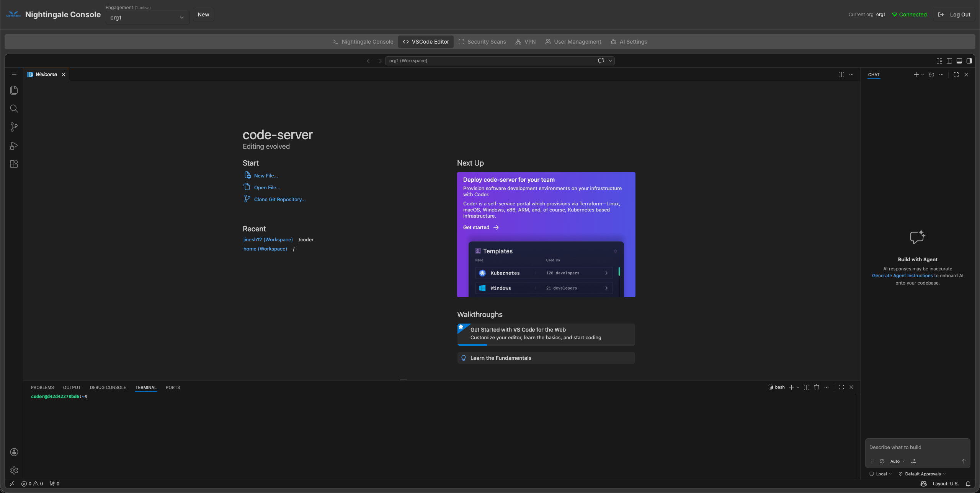
Task: Click Clone Git Repository... link
Action: (280, 199)
